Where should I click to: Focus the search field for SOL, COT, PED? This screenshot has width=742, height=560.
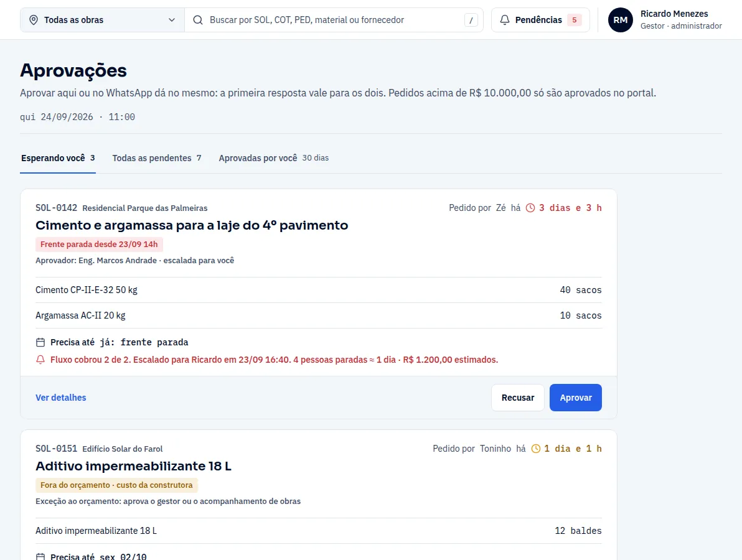(x=334, y=20)
